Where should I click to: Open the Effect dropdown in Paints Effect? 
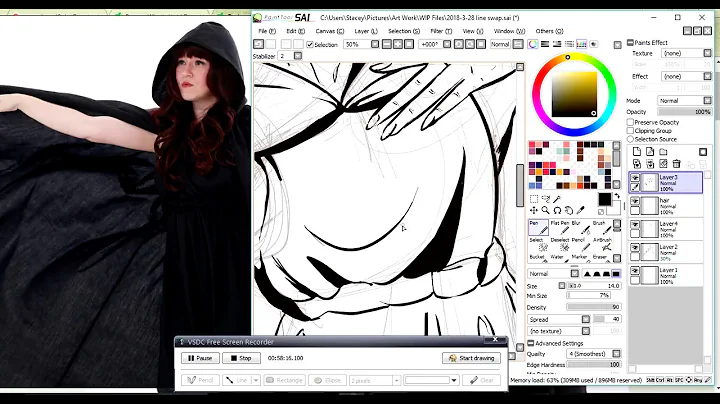pyautogui.click(x=707, y=76)
